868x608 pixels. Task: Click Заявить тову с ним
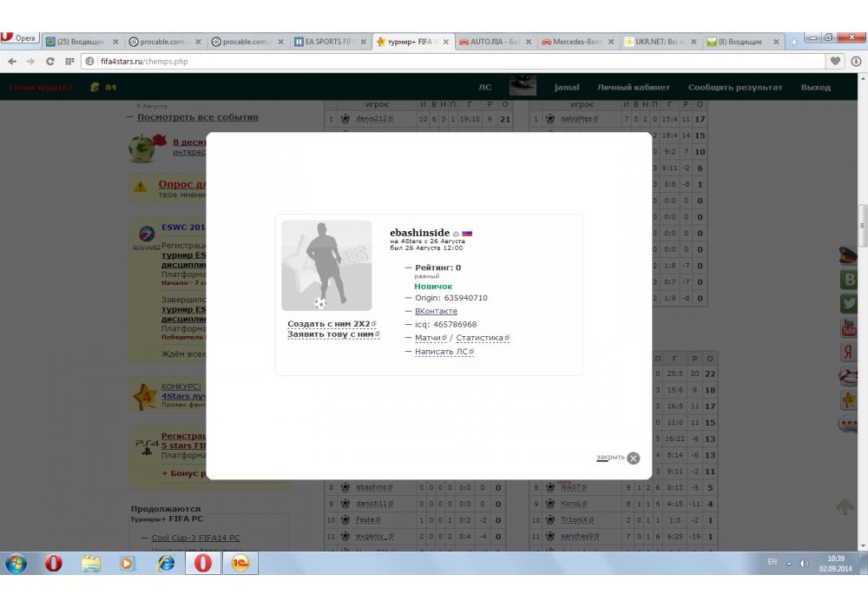pyautogui.click(x=332, y=334)
